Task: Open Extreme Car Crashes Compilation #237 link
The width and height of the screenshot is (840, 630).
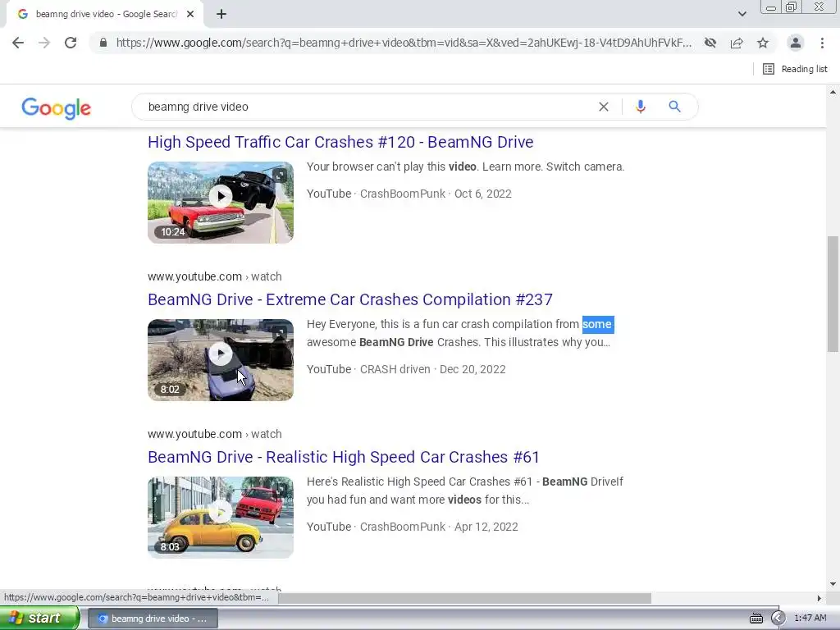Action: point(350,299)
